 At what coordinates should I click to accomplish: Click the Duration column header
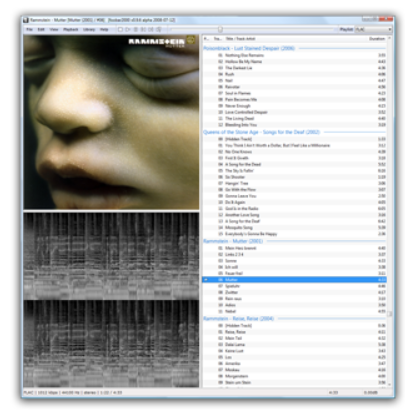(x=377, y=39)
